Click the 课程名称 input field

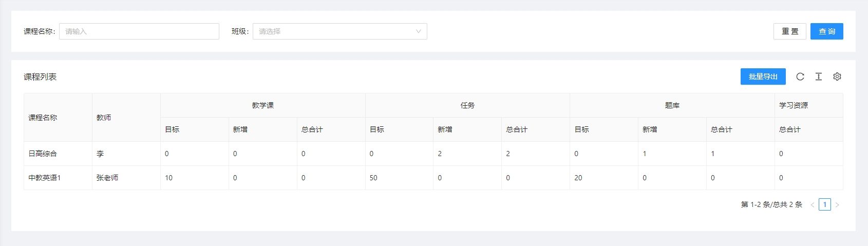pos(139,31)
